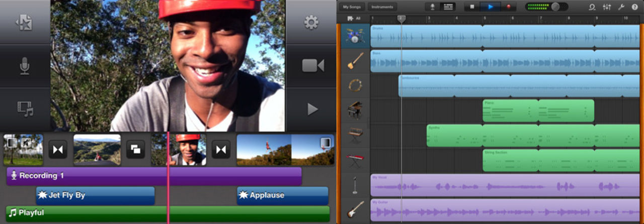Play the iMovie project preview

312,109
